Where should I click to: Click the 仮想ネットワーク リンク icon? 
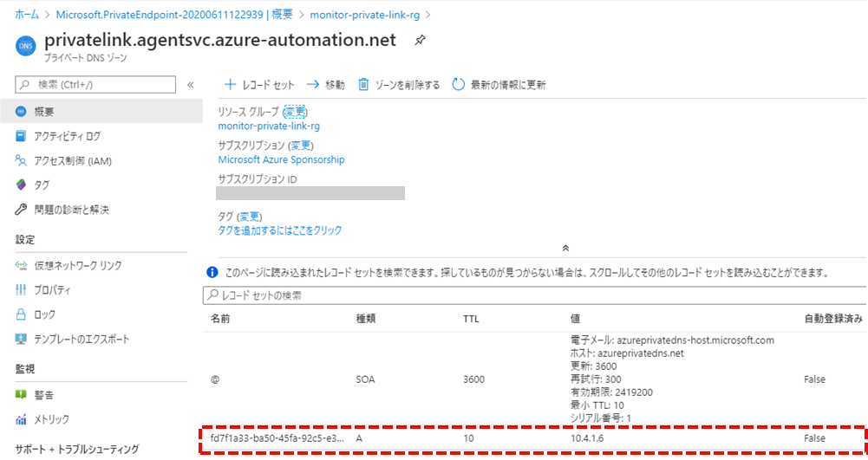21,265
